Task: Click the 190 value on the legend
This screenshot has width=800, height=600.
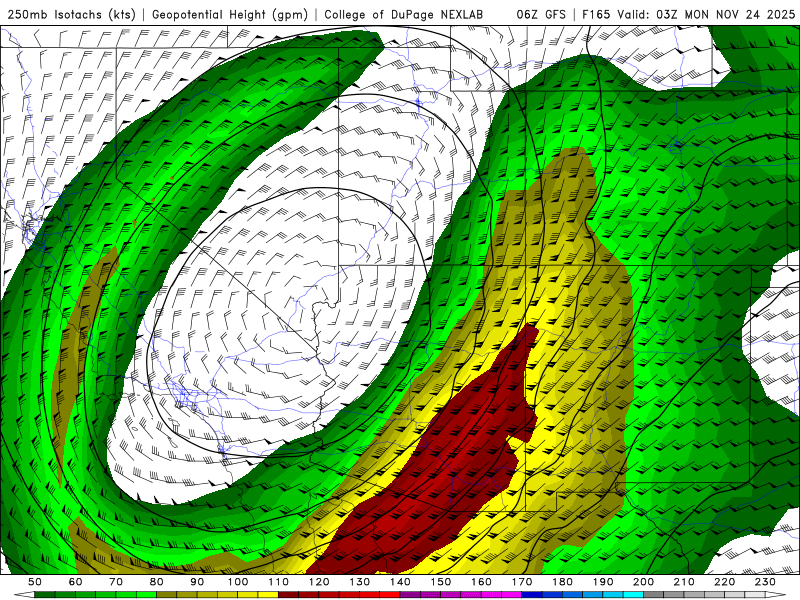Action: click(603, 582)
